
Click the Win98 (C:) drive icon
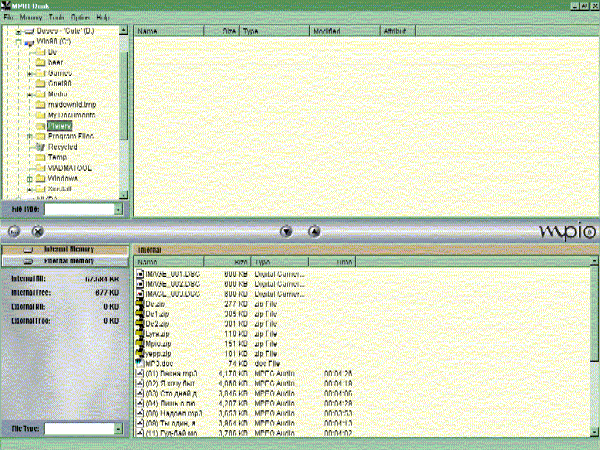coord(29,42)
